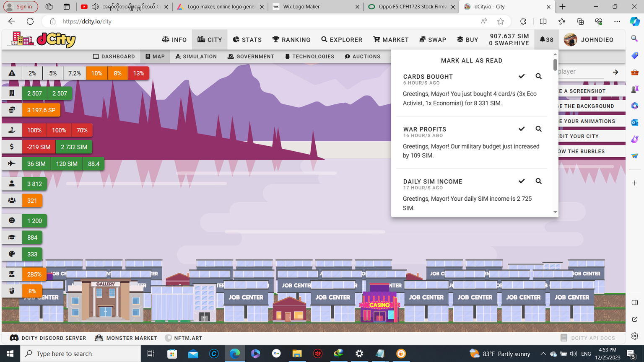The width and height of the screenshot is (644, 362).
Task: Open the GOVERNMENT tab
Action: click(x=251, y=57)
